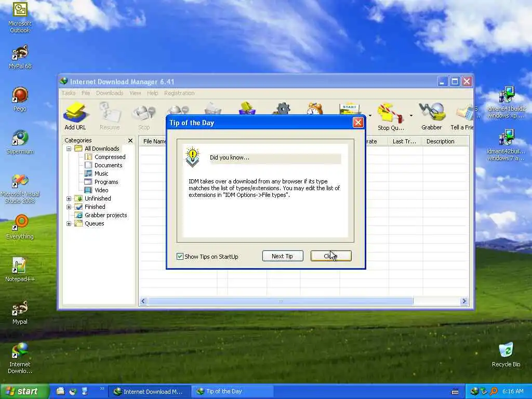Select Internet Download Manager desktop shortcut
The width and height of the screenshot is (532, 399).
(x=20, y=358)
